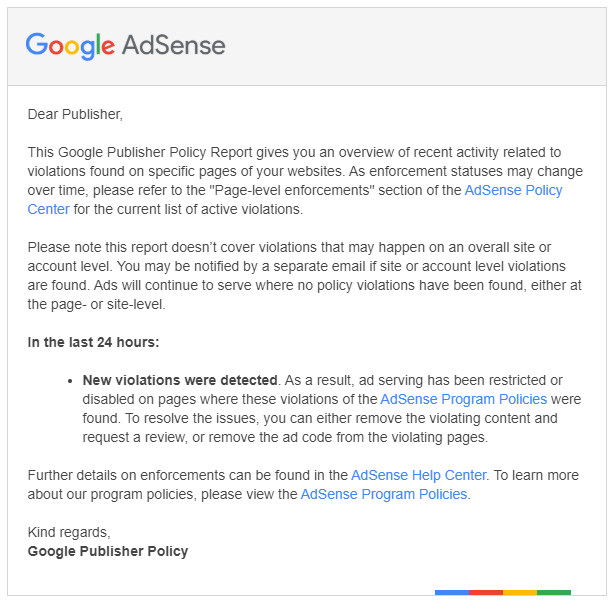
Task: Click the yellow segment of footer color bar
Action: pos(520,593)
